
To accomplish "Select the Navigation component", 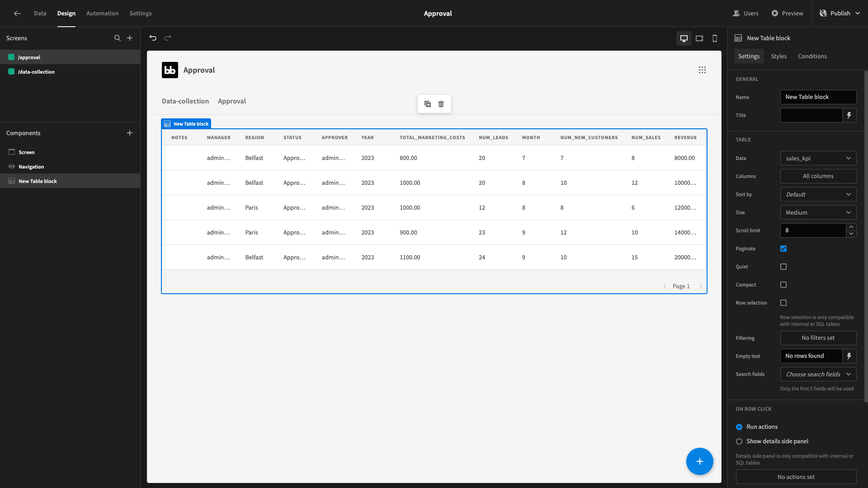I will click(x=70, y=167).
